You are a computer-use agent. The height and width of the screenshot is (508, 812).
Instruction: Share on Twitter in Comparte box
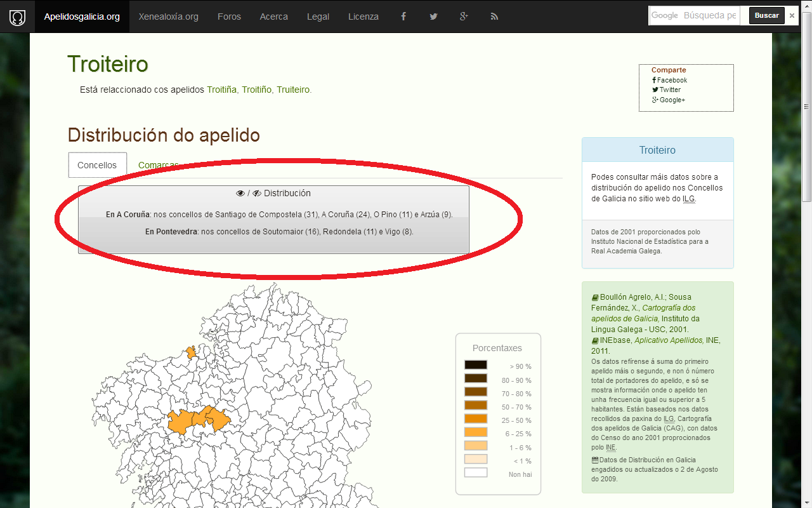(669, 90)
